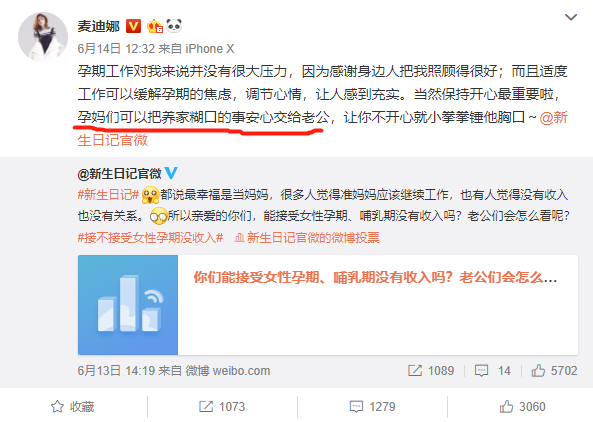Open the post options chevron menu
Viewport: 593px width, 422px height.
[x=570, y=17]
